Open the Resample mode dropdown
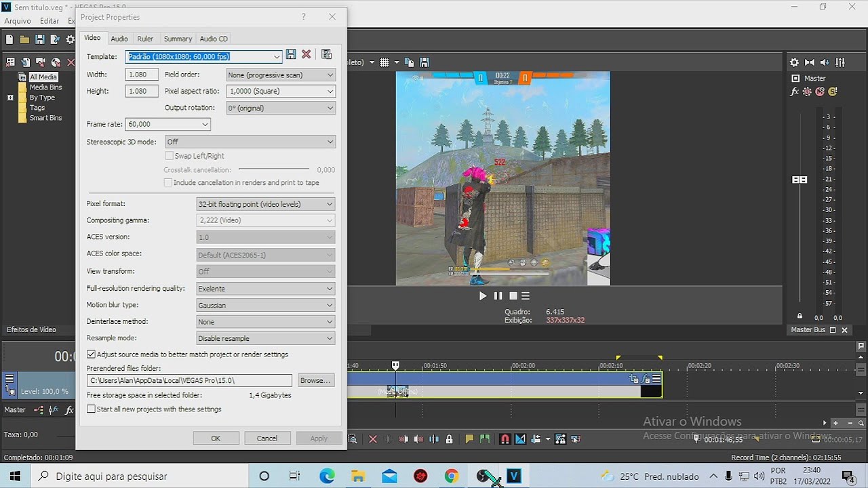Viewport: 868px width, 488px height. [266, 338]
